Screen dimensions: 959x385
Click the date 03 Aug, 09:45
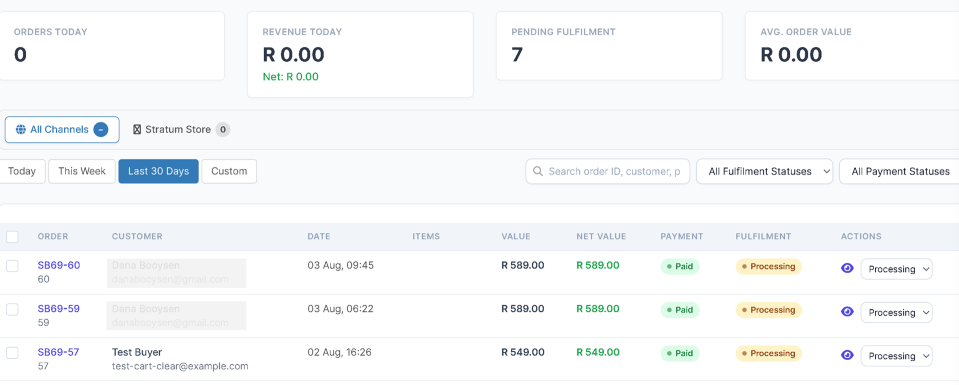341,265
